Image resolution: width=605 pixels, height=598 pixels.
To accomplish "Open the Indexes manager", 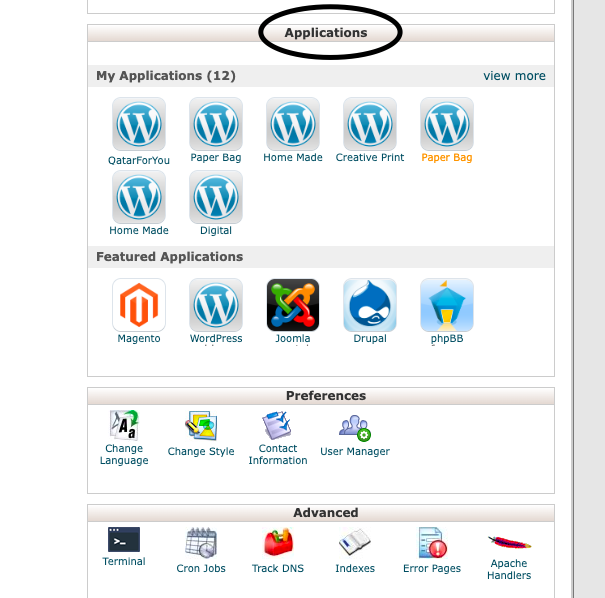I will click(x=355, y=551).
